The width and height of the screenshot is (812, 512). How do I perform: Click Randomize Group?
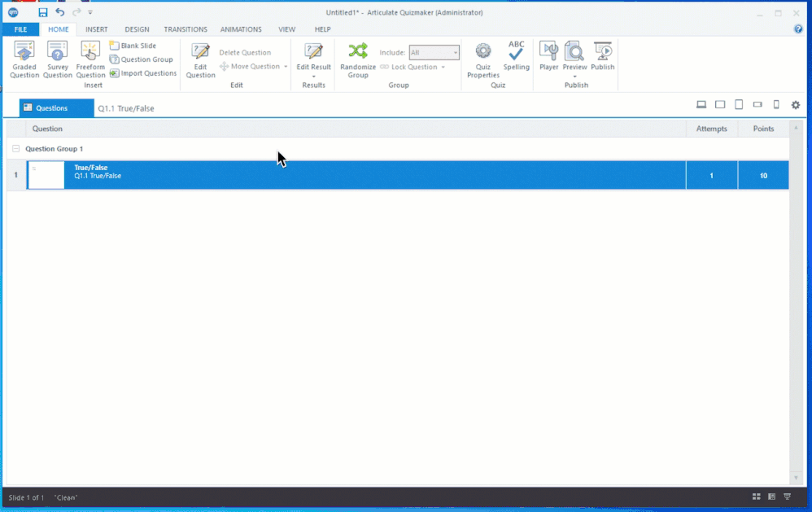(x=358, y=59)
